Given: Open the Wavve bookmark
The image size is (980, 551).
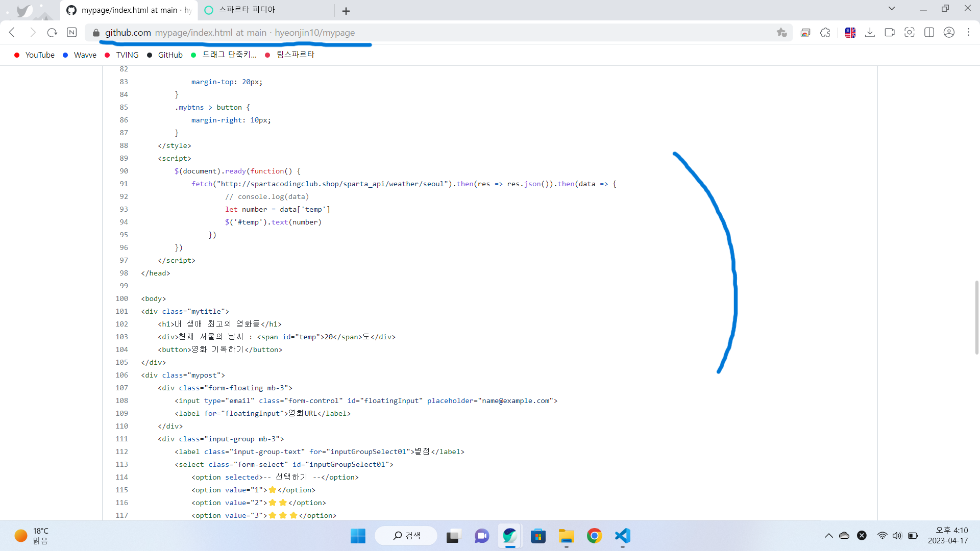Looking at the screenshot, I should (x=80, y=55).
